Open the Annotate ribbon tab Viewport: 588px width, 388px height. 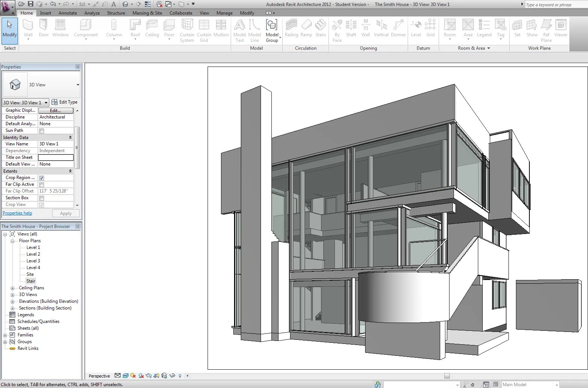point(68,13)
